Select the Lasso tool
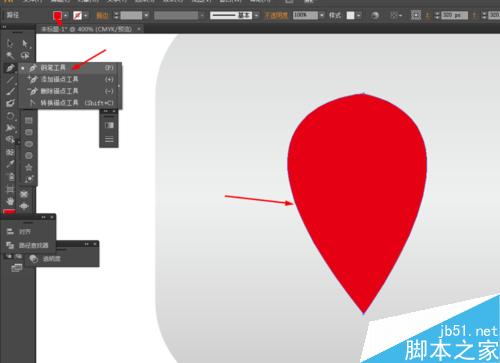Image resolution: width=500 pixels, height=363 pixels. [x=25, y=55]
